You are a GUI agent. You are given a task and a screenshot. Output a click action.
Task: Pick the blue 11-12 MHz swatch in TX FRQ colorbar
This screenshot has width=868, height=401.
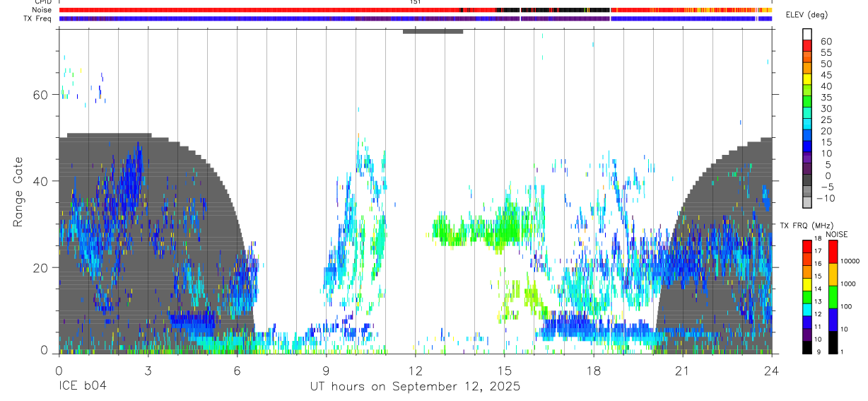[x=807, y=322]
